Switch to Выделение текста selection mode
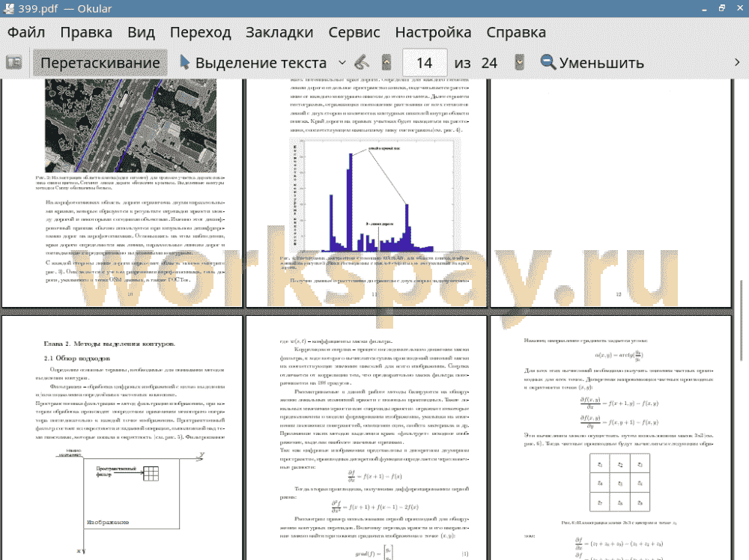 [x=253, y=63]
